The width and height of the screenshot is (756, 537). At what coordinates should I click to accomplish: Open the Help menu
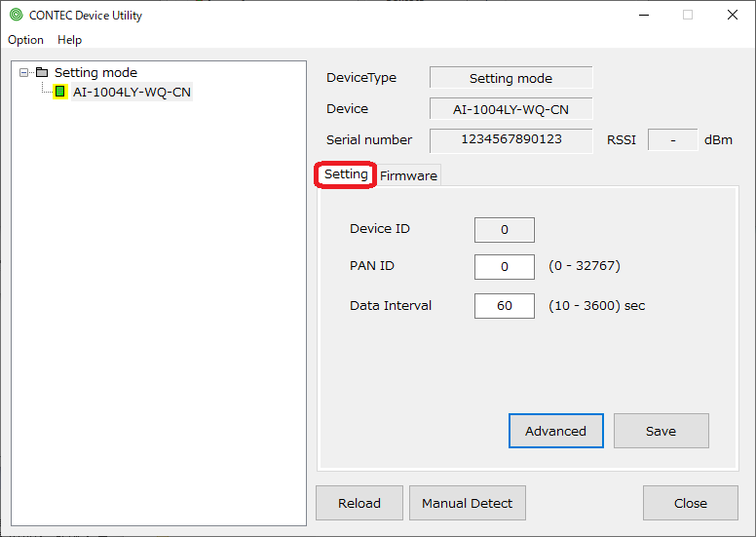pyautogui.click(x=69, y=40)
